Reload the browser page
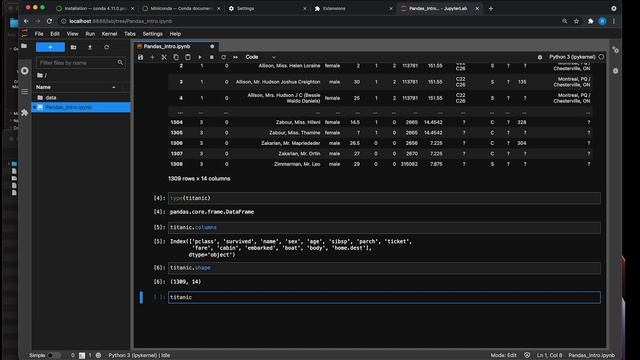The height and width of the screenshot is (360, 640). point(49,21)
